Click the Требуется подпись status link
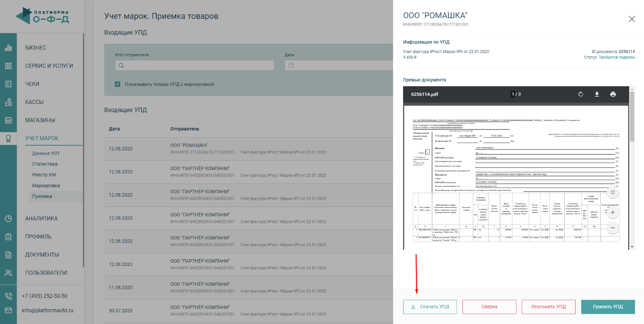 (x=617, y=57)
